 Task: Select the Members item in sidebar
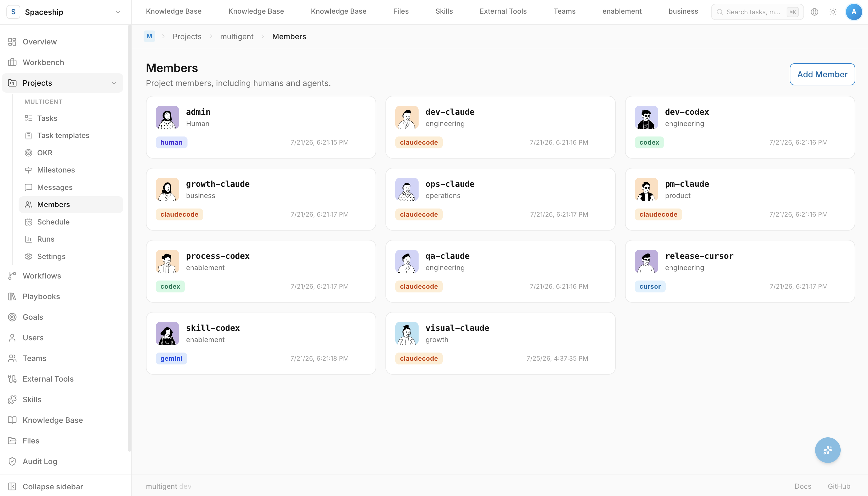point(71,204)
